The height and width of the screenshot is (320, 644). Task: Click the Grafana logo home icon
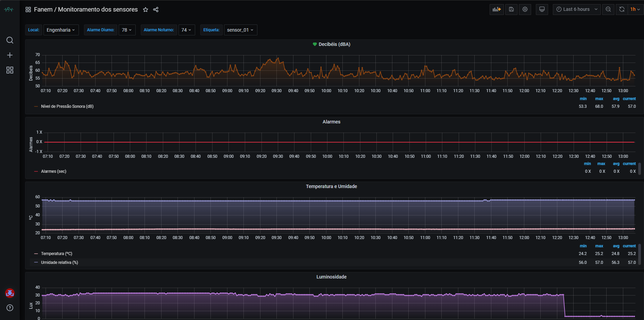point(9,10)
